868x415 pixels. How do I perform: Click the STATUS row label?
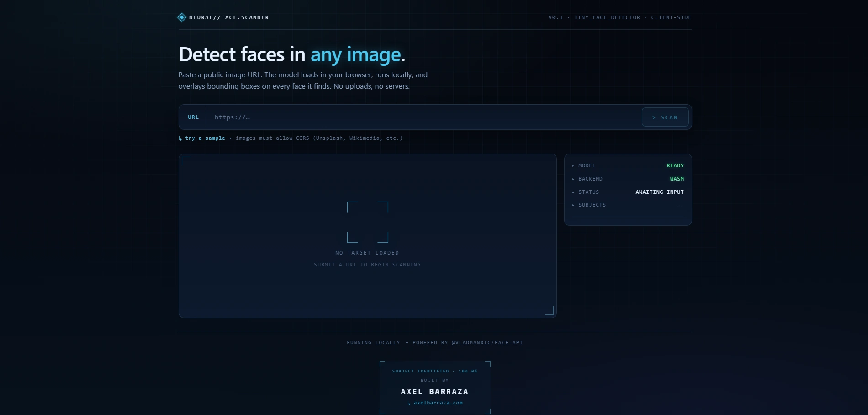coord(588,192)
